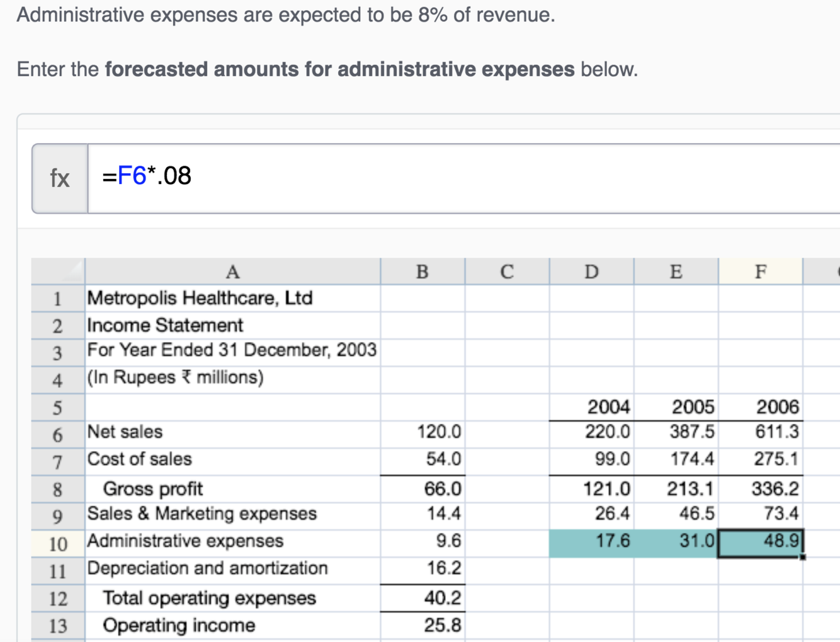Select row 5 header
Image resolution: width=840 pixels, height=642 pixels.
pyautogui.click(x=58, y=408)
